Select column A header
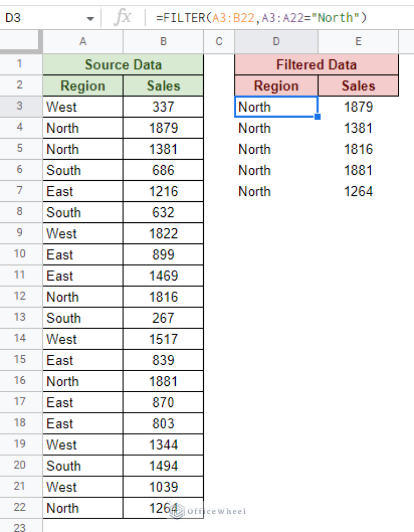The image size is (414, 532). coord(82,42)
